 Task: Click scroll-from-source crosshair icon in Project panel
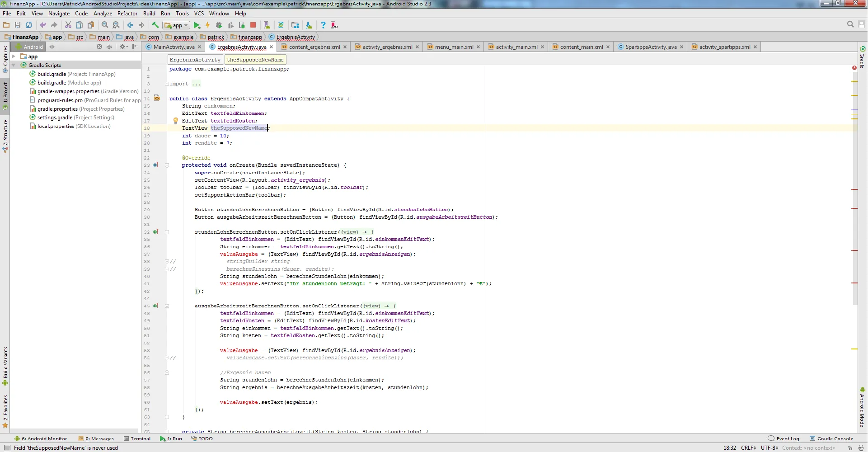click(x=99, y=47)
